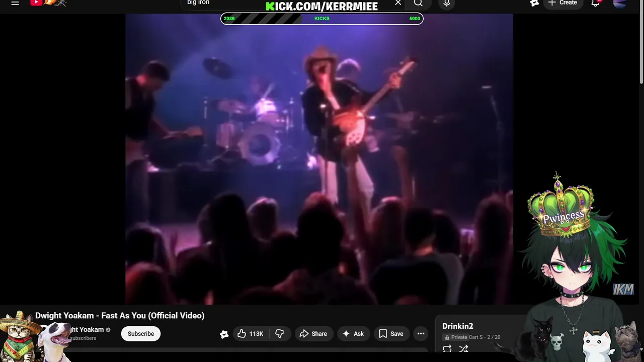Toggle shuffle for the Drinkin2 playlist
The image size is (644, 362).
464,349
